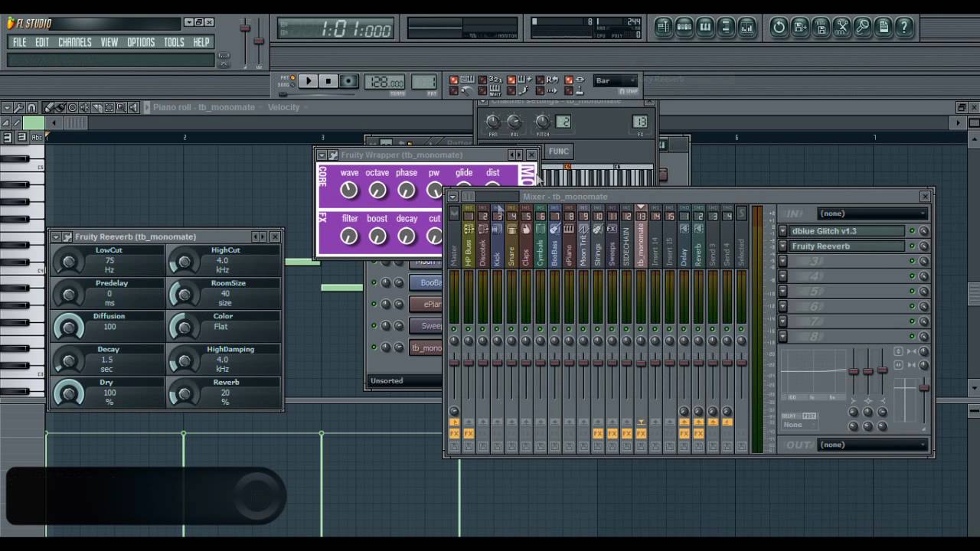Select the piano roll playback speaker tool
The height and width of the screenshot is (551, 980).
click(x=134, y=107)
